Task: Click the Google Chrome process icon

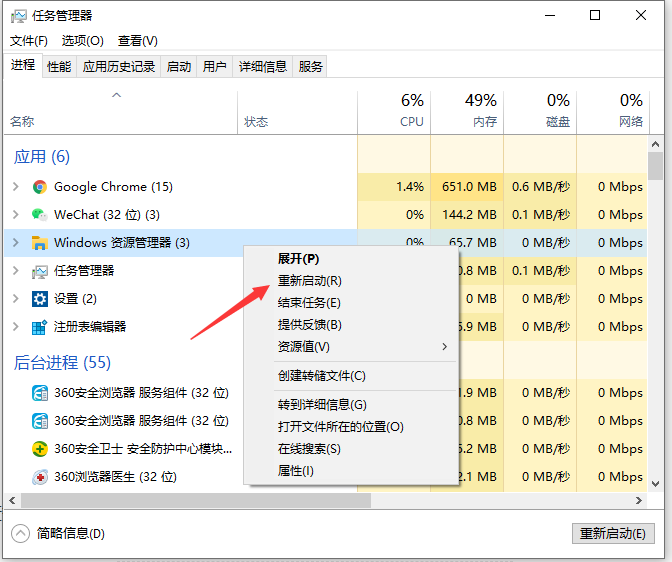Action: pos(40,187)
